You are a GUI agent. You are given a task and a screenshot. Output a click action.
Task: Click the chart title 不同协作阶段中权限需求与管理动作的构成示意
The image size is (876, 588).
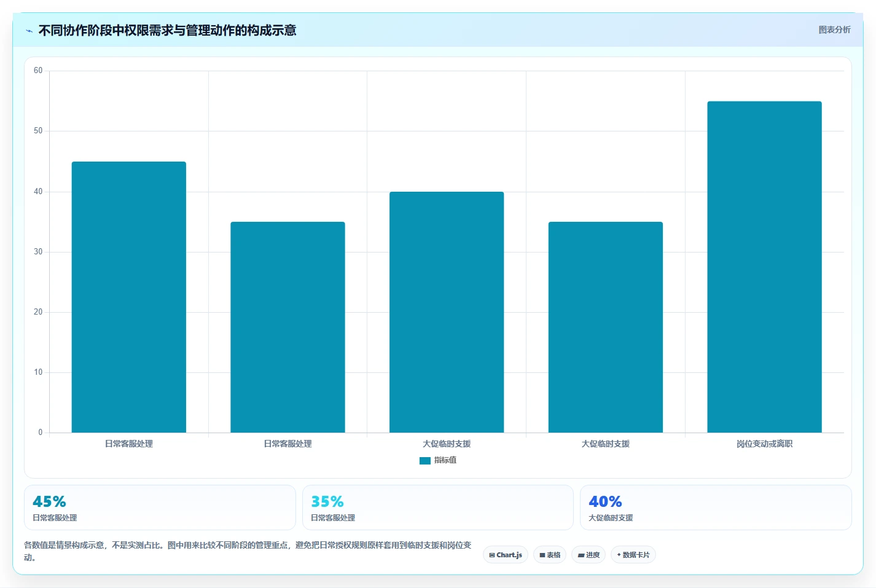(x=167, y=31)
